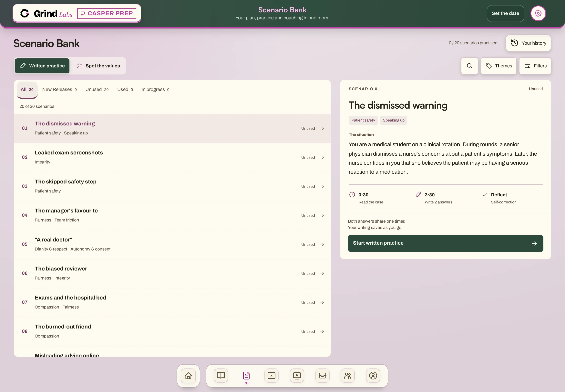Open the video monitor icon in dock
565x392 pixels.
pyautogui.click(x=297, y=376)
